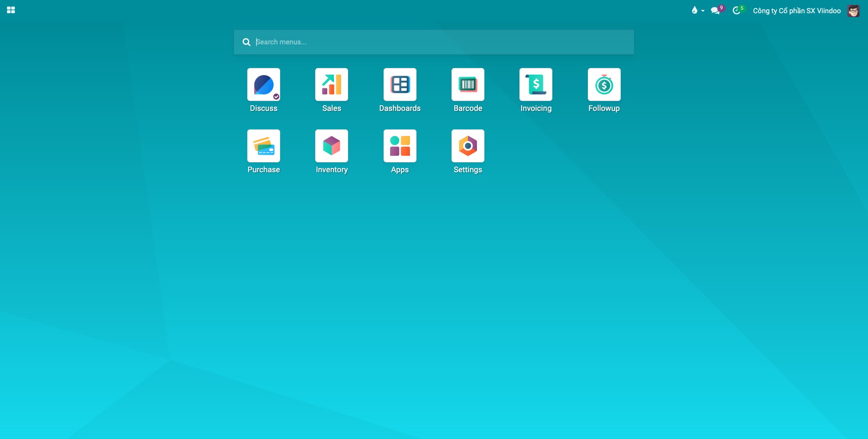868x439 pixels.
Task: Open the Apps module
Action: point(400,146)
